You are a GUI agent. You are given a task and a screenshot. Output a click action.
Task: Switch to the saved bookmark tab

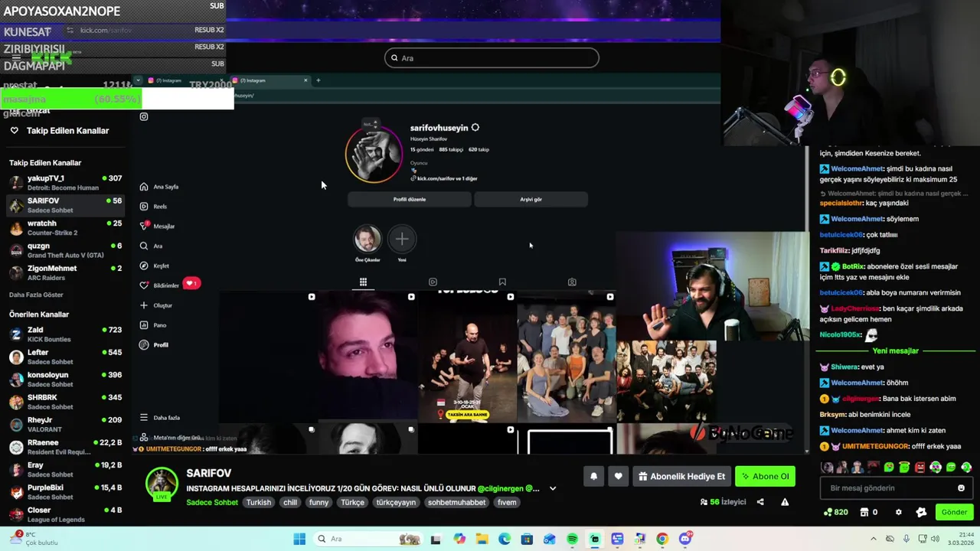[x=502, y=282]
